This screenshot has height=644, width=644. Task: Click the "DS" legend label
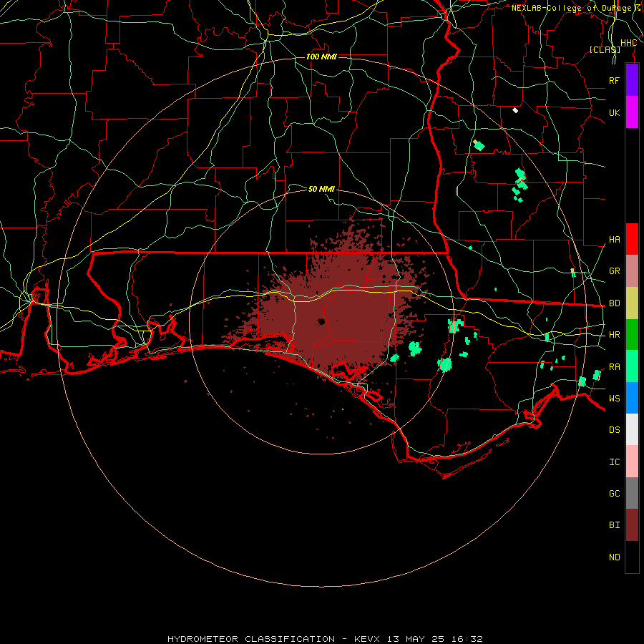point(615,429)
